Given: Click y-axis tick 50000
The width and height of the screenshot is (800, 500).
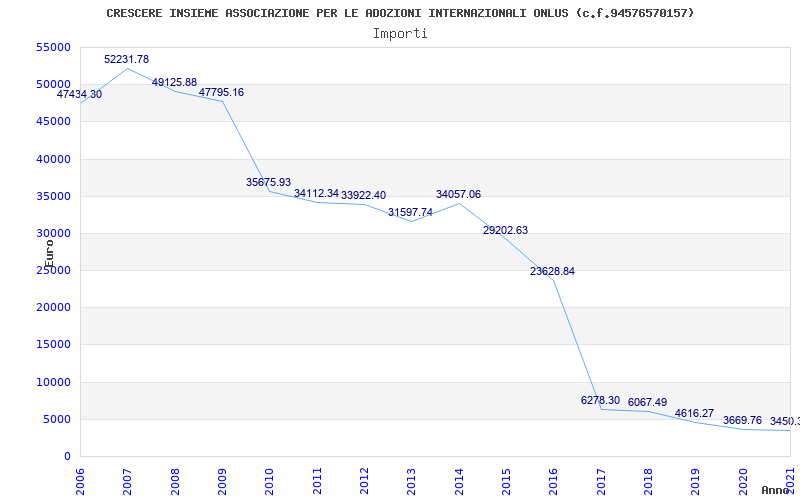Looking at the screenshot, I should pos(54,84).
